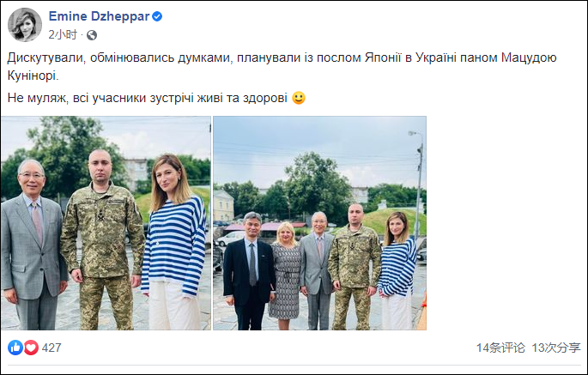Click the man in camouflage in the left photo

[x=102, y=240]
